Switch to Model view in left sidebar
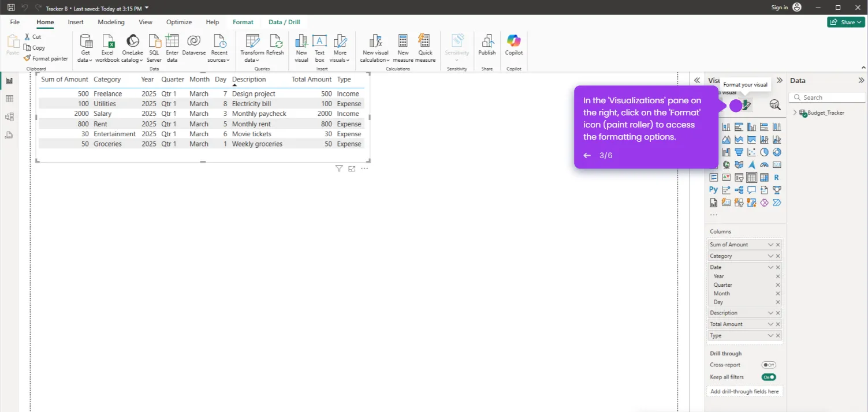 tap(9, 117)
